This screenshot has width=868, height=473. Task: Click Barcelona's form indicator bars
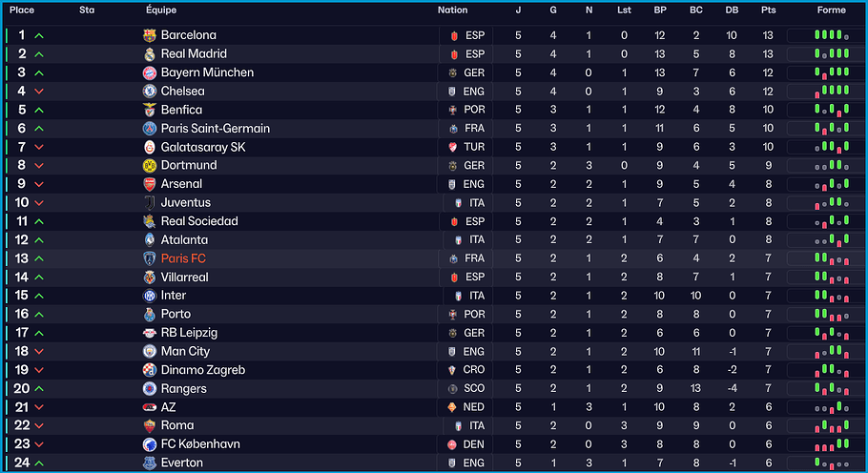tap(831, 35)
